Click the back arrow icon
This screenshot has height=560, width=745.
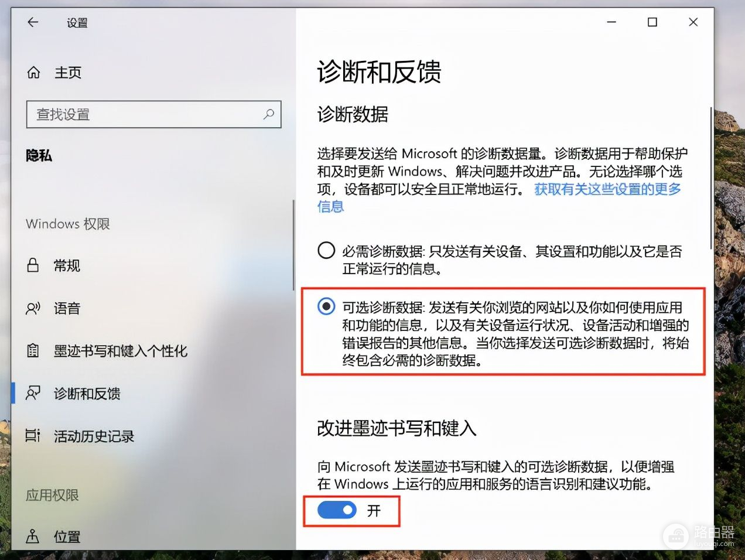tap(33, 22)
